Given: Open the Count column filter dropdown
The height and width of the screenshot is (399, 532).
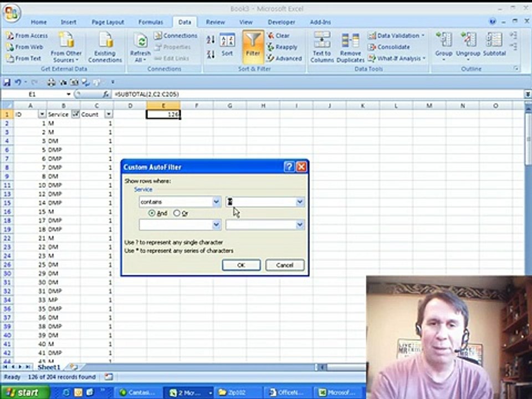Looking at the screenshot, I should pyautogui.click(x=109, y=114).
